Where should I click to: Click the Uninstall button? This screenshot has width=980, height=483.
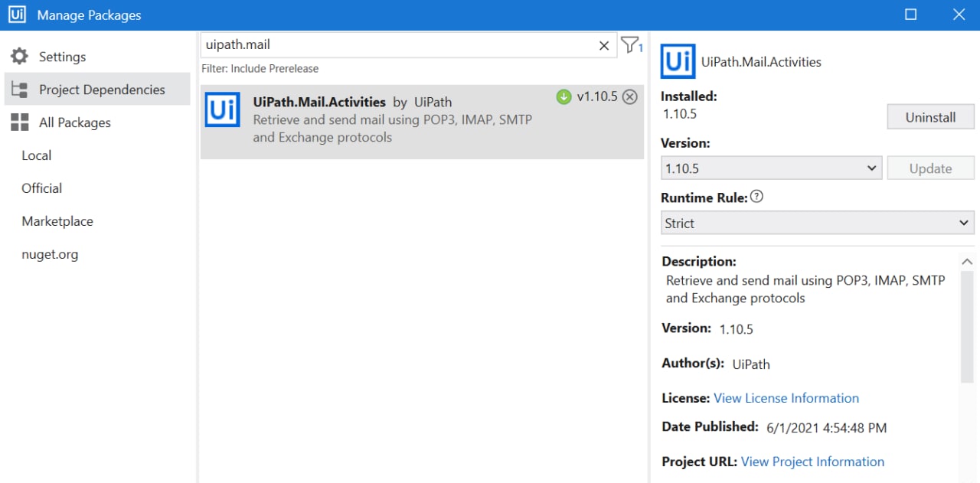(930, 117)
